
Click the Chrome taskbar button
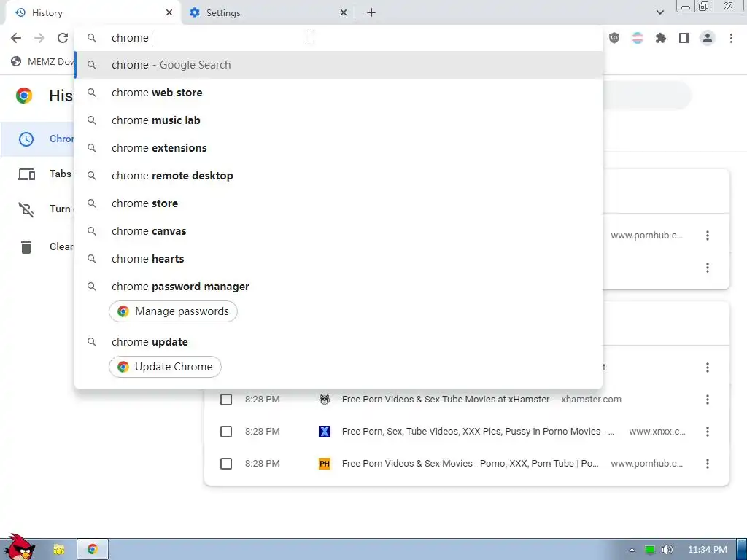[93, 550]
